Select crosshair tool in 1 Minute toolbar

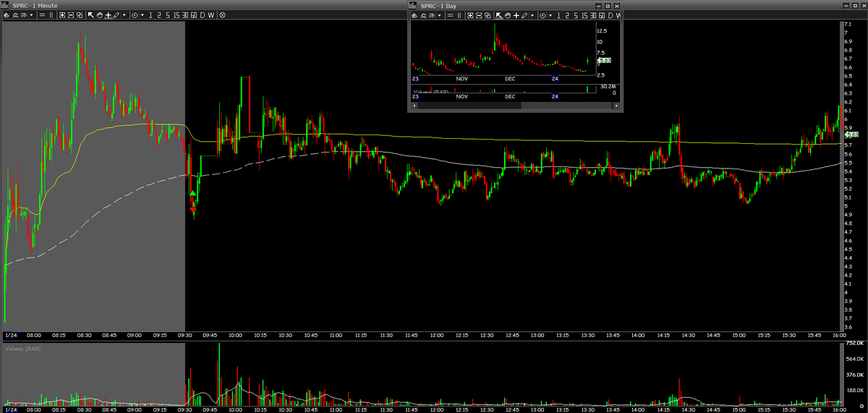click(109, 14)
